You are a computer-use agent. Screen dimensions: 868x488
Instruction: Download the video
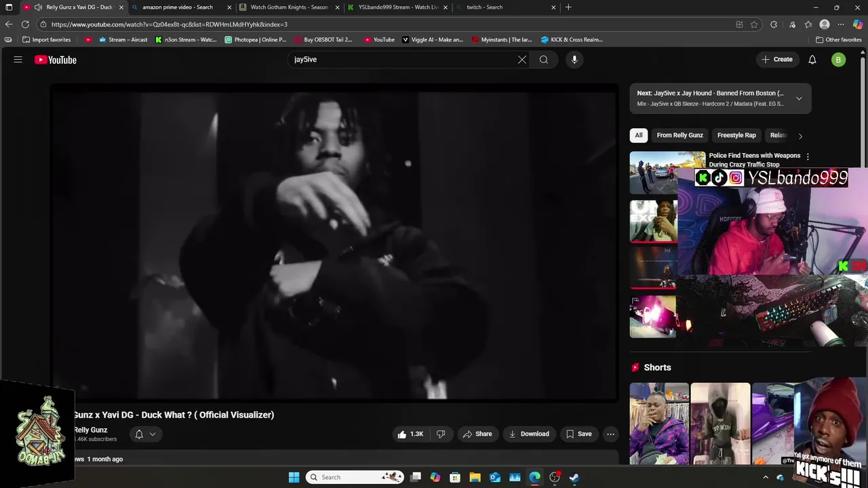point(529,434)
